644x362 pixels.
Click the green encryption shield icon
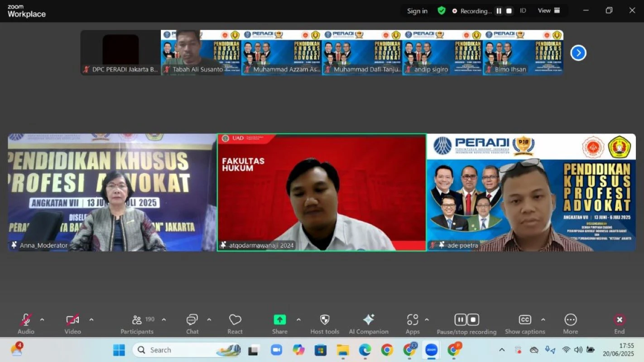442,11
